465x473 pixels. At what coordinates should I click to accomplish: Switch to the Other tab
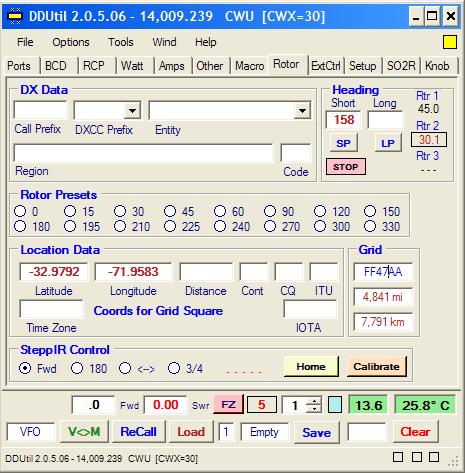coord(209,66)
